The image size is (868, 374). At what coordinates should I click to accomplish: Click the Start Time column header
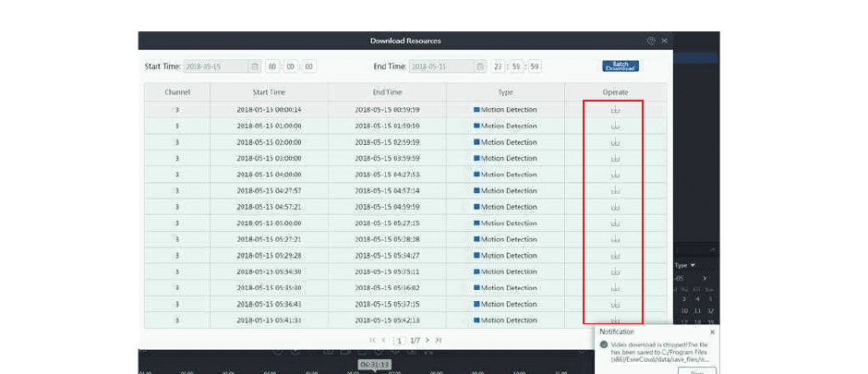click(269, 92)
